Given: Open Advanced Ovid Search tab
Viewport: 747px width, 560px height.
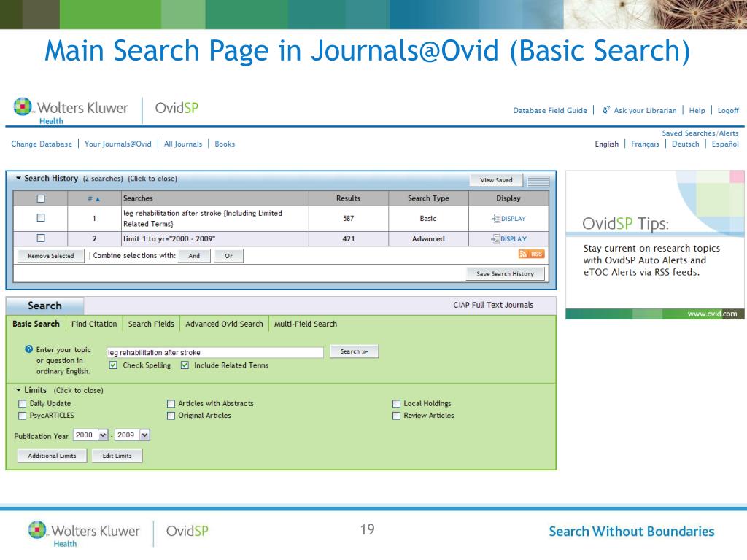Looking at the screenshot, I should tap(224, 324).
